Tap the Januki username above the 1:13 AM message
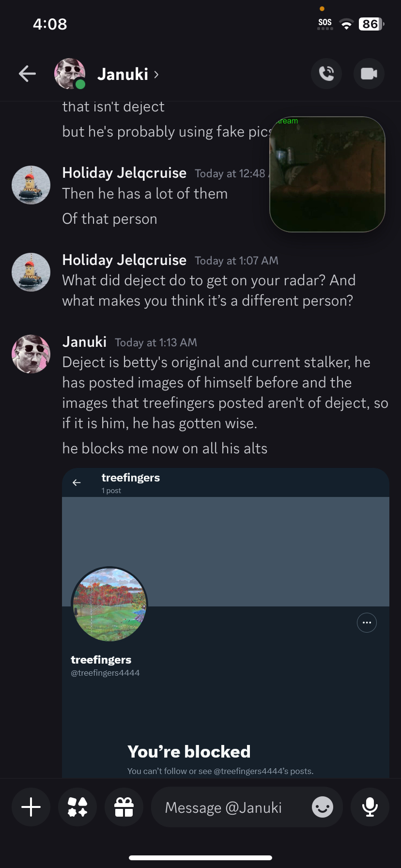The height and width of the screenshot is (868, 401). (84, 342)
